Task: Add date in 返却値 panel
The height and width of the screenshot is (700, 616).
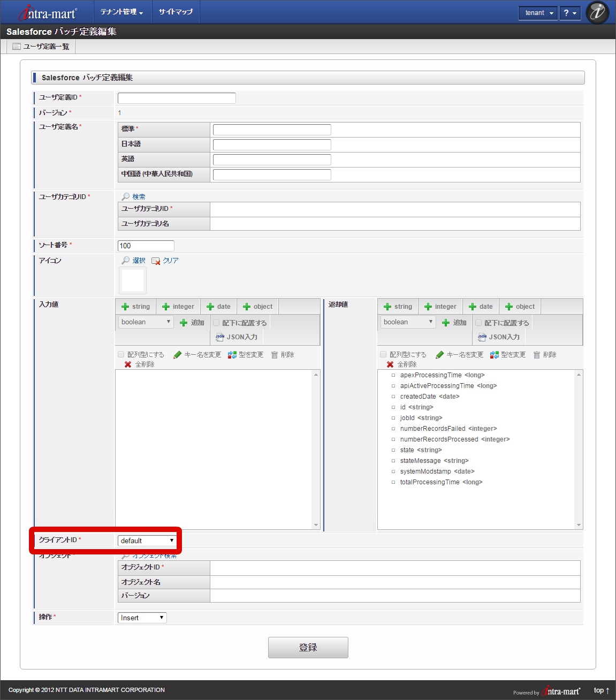Action: click(481, 307)
